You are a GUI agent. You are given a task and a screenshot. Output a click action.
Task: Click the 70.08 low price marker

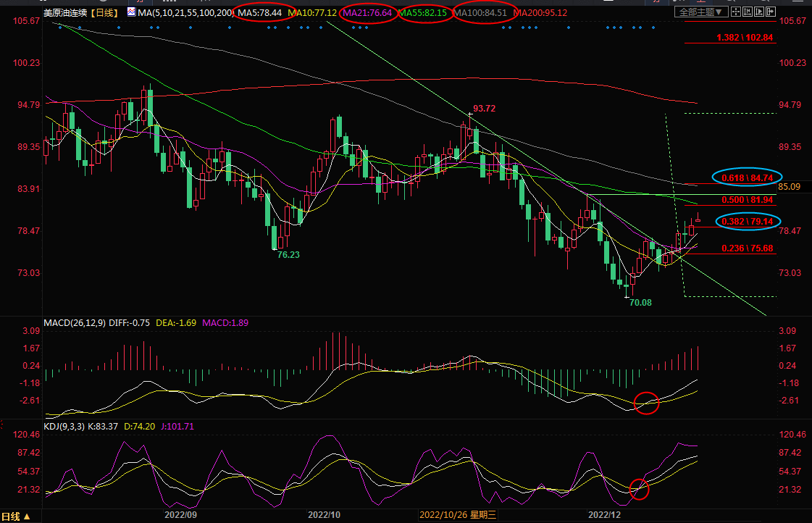click(640, 302)
